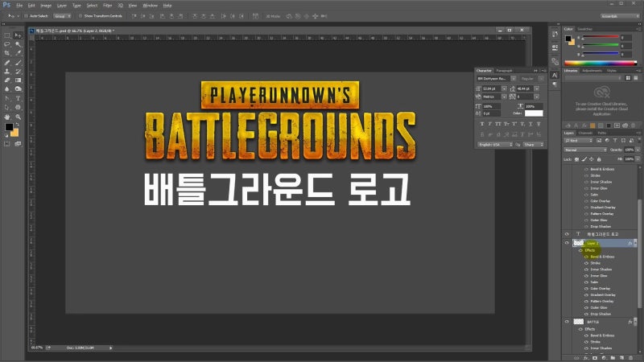The height and width of the screenshot is (362, 644).
Task: Select the Clone Stamp tool
Action: click(x=7, y=72)
